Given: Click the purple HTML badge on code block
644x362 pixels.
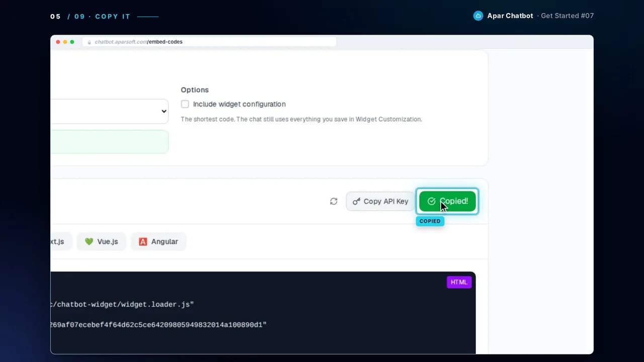Looking at the screenshot, I should tap(459, 282).
